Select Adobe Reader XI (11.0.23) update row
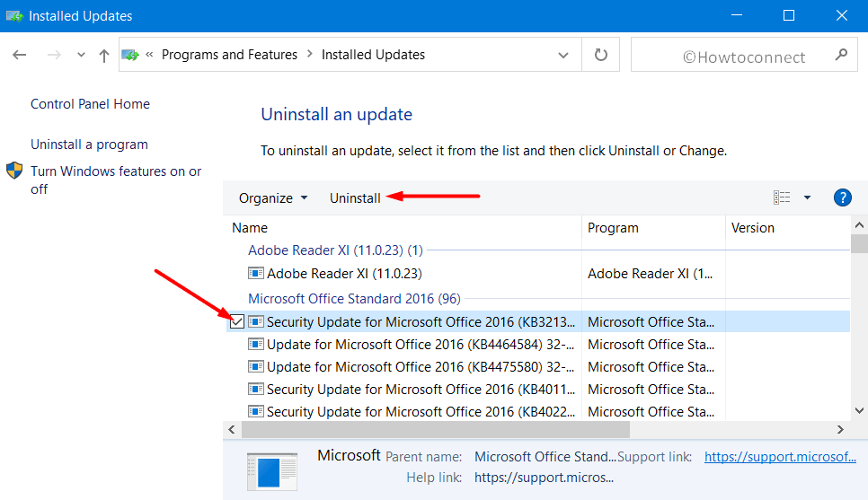The height and width of the screenshot is (500, 868). [x=538, y=274]
